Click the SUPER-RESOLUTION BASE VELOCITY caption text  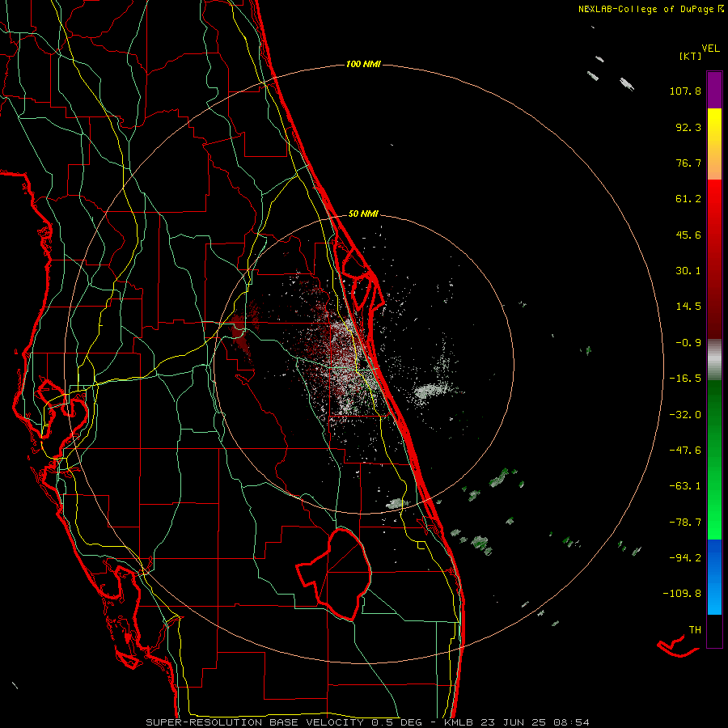pyautogui.click(x=255, y=722)
